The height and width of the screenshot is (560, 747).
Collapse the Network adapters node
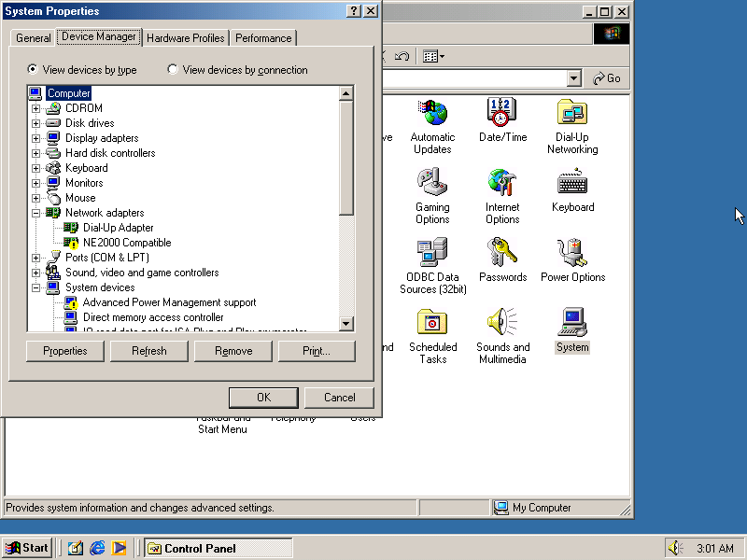pos(35,212)
